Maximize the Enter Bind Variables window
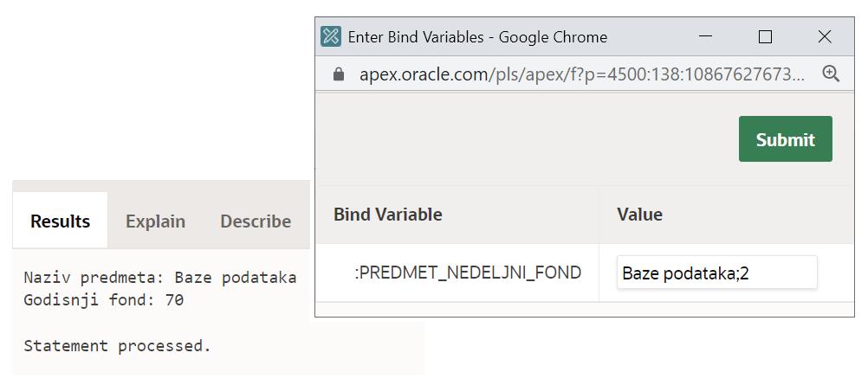The width and height of the screenshot is (868, 385). point(765,36)
